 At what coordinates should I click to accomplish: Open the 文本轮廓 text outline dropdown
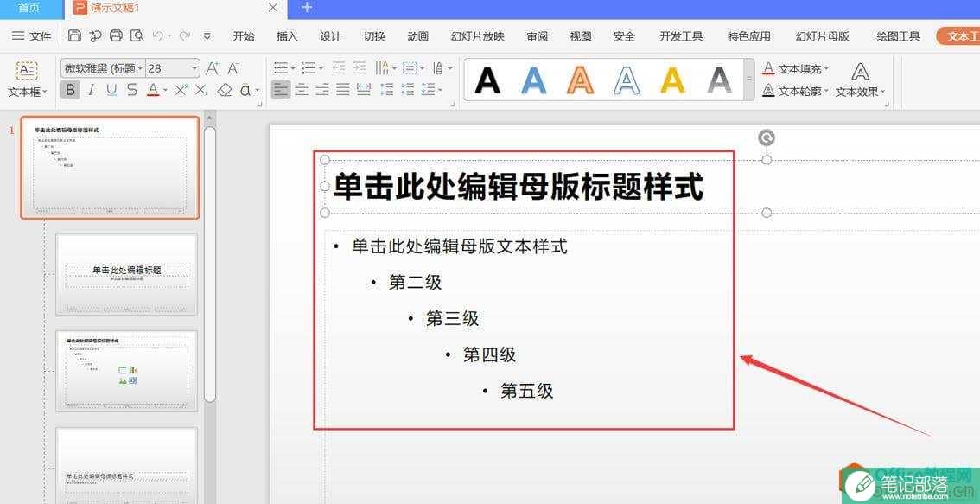coord(795,92)
